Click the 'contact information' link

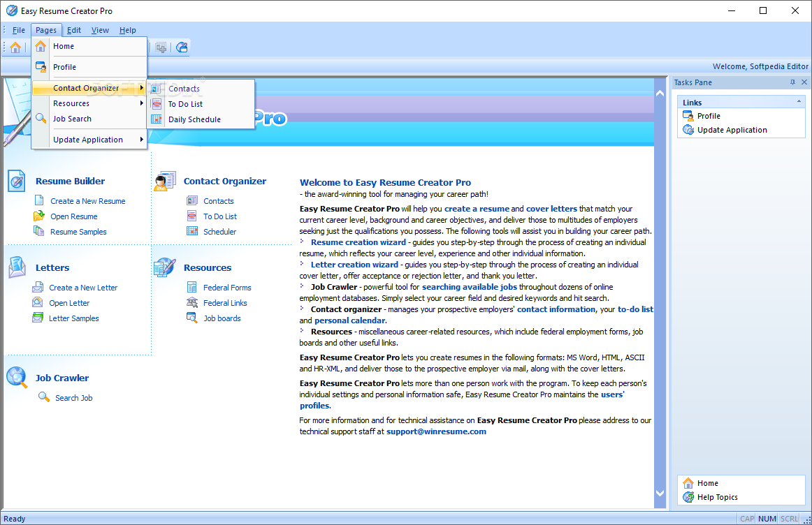(x=556, y=309)
